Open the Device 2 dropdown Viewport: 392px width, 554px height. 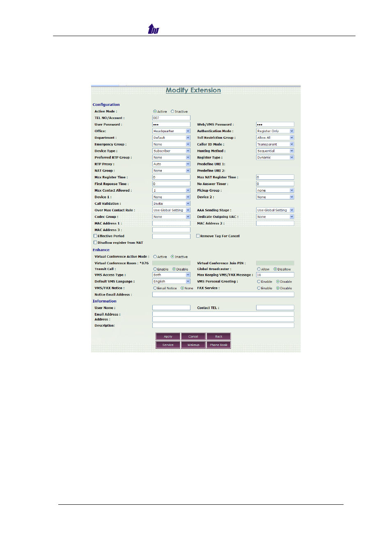[x=275, y=197]
